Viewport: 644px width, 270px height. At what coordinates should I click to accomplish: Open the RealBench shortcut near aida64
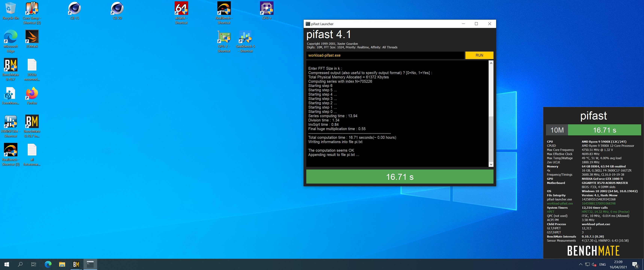click(x=224, y=13)
